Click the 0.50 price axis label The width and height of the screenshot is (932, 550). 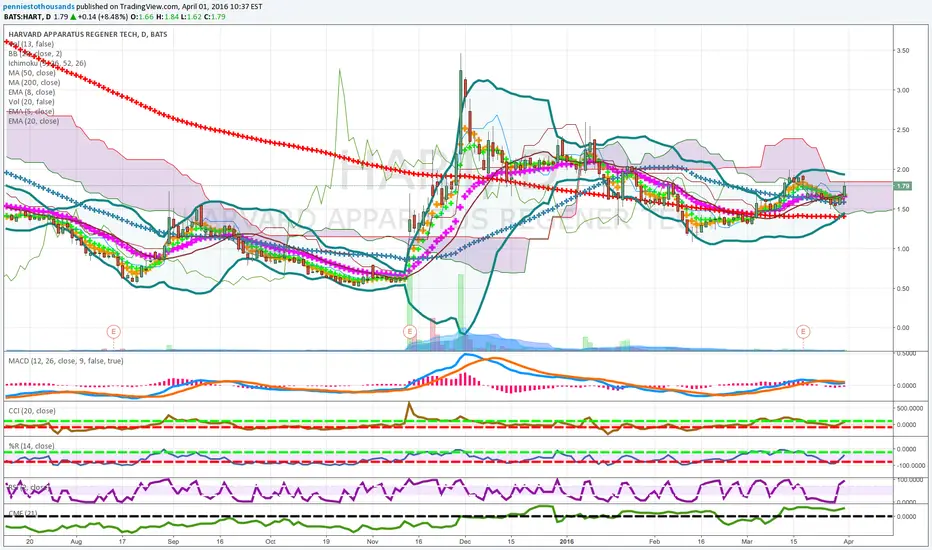pyautogui.click(x=903, y=288)
